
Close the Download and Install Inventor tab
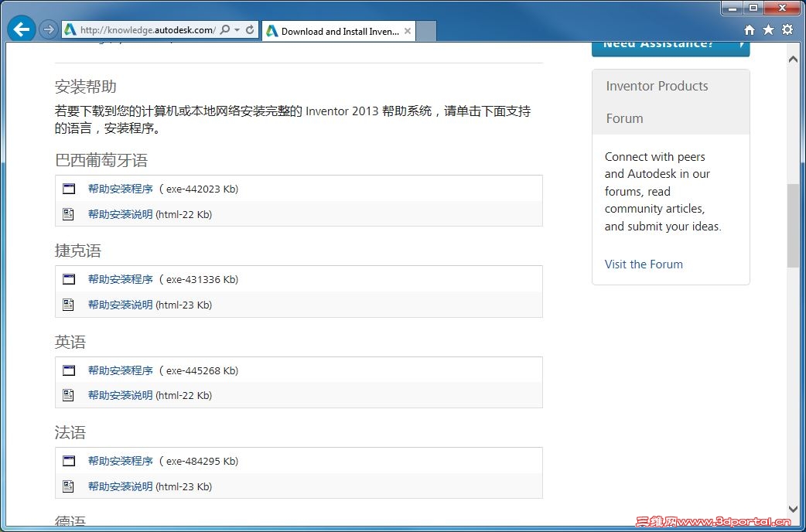(407, 31)
